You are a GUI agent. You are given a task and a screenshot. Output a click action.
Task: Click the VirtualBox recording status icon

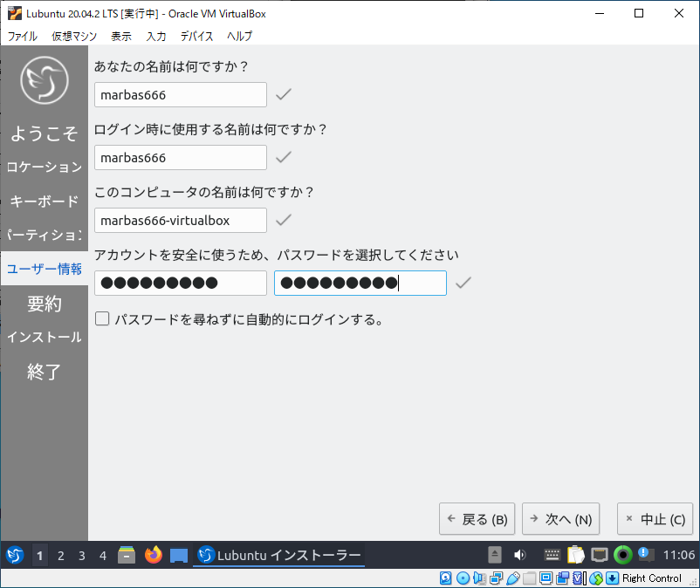click(x=562, y=578)
